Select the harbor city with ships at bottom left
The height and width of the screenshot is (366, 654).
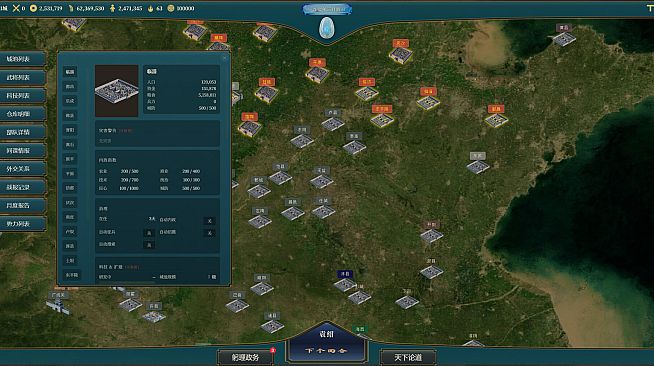click(x=58, y=303)
